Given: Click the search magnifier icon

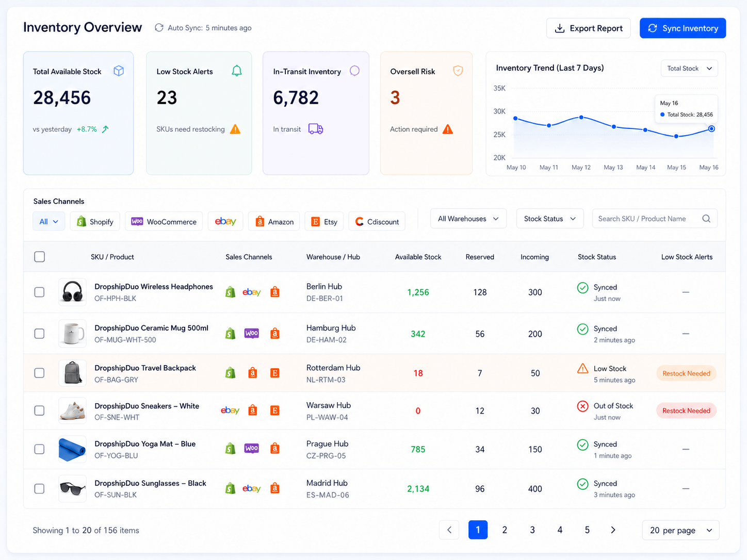Looking at the screenshot, I should [706, 219].
